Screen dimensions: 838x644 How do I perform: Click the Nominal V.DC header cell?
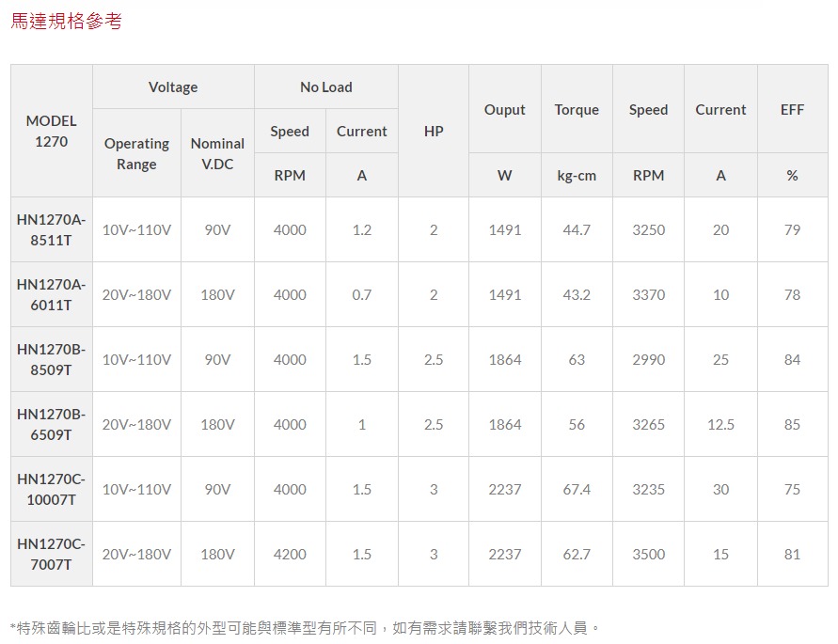click(x=217, y=153)
